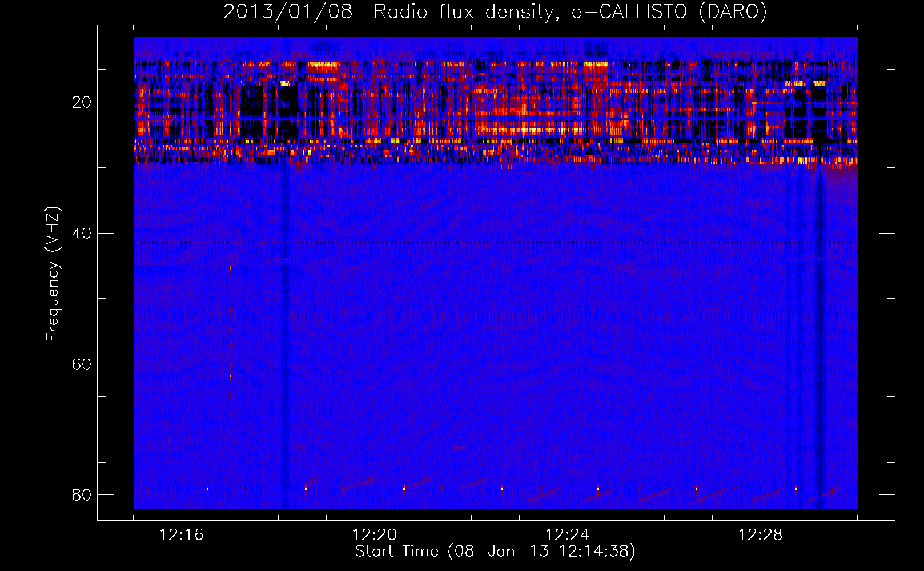Click the '80' frequency tick label

point(82,495)
